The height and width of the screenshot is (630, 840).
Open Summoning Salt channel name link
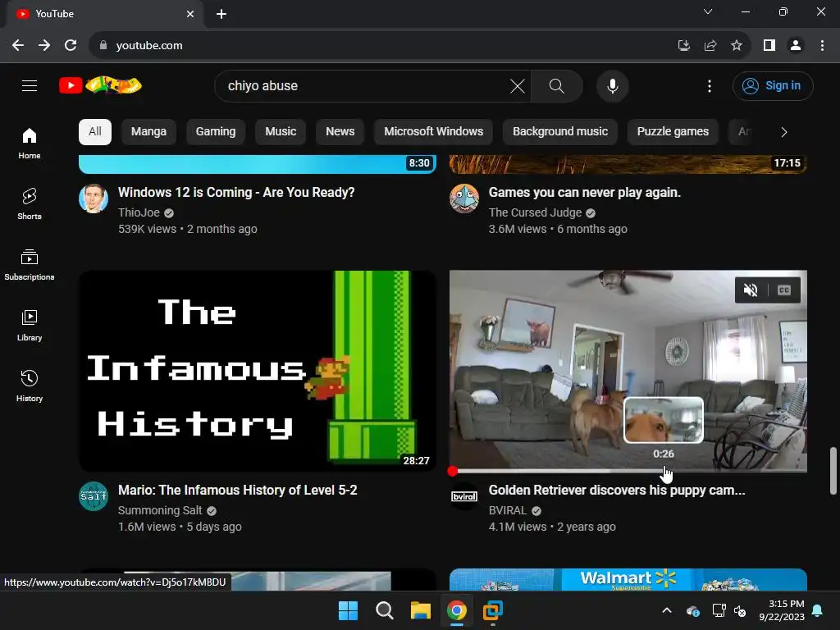tap(160, 510)
